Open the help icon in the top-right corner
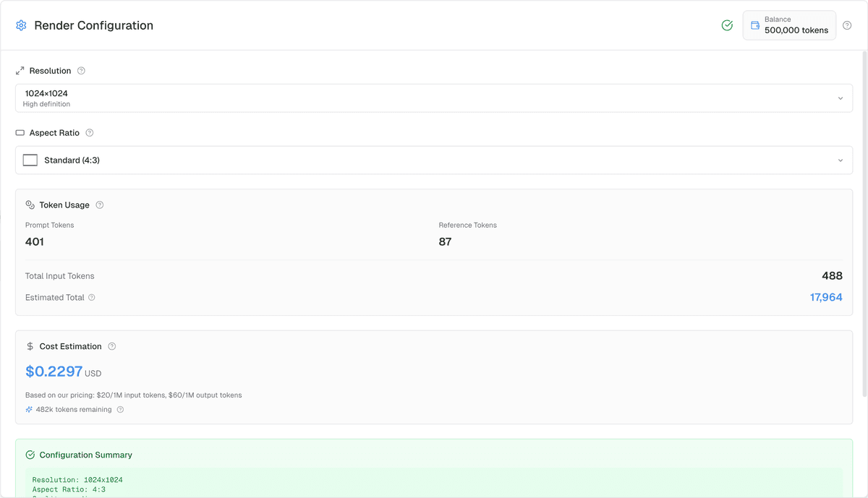The width and height of the screenshot is (868, 498). pos(847,25)
